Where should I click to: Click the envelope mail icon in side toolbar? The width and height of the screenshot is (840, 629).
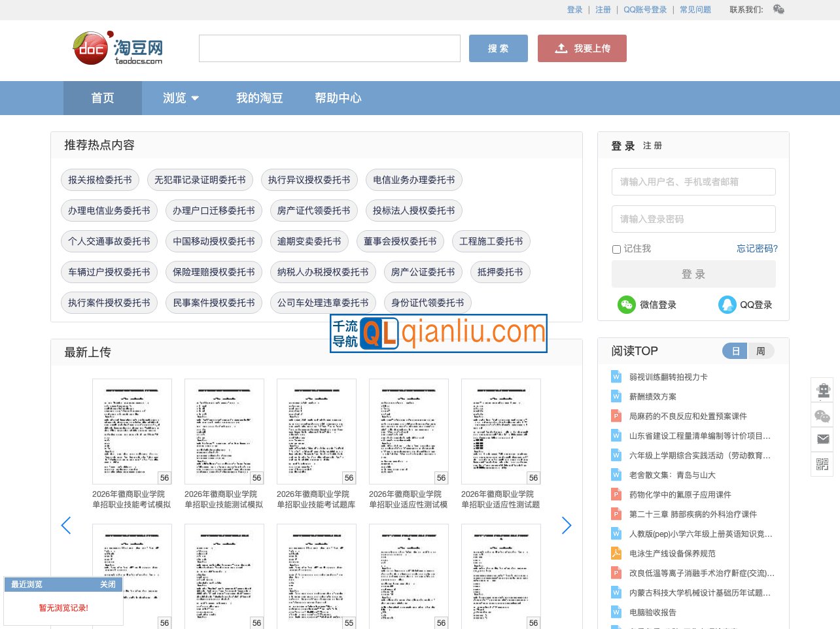(822, 439)
